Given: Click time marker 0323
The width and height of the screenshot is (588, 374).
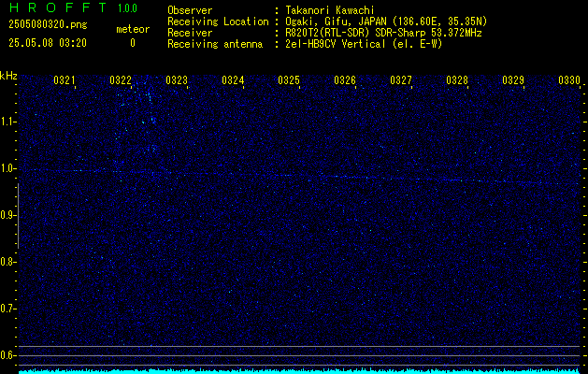Looking at the screenshot, I should pos(177,80).
